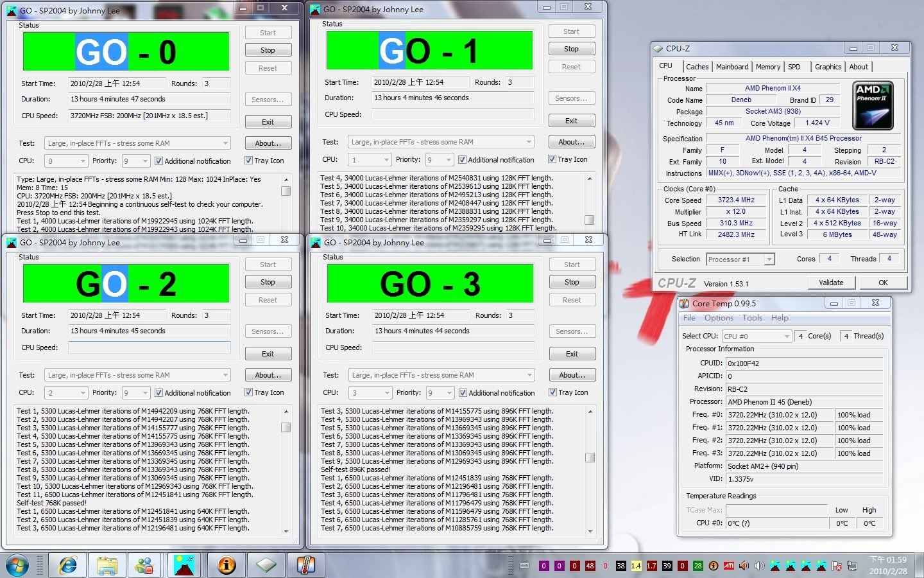Click yellow tray icon showing 1.4
Image resolution: width=924 pixels, height=578 pixels.
636,566
